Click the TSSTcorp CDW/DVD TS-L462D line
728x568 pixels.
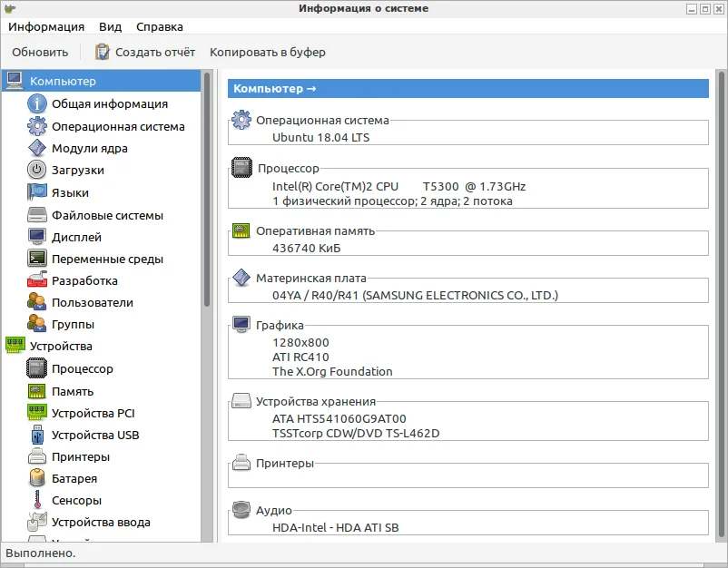tap(356, 433)
